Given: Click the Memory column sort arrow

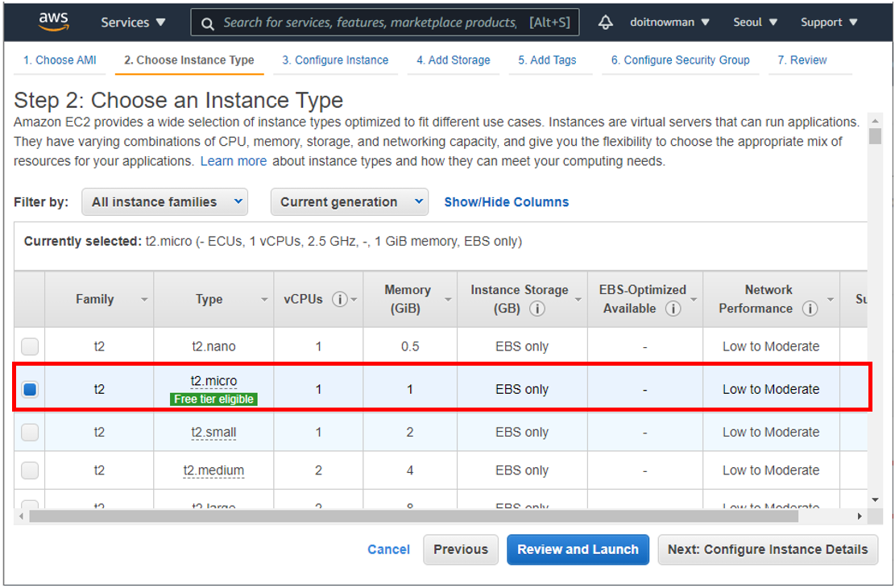Looking at the screenshot, I should point(448,300).
